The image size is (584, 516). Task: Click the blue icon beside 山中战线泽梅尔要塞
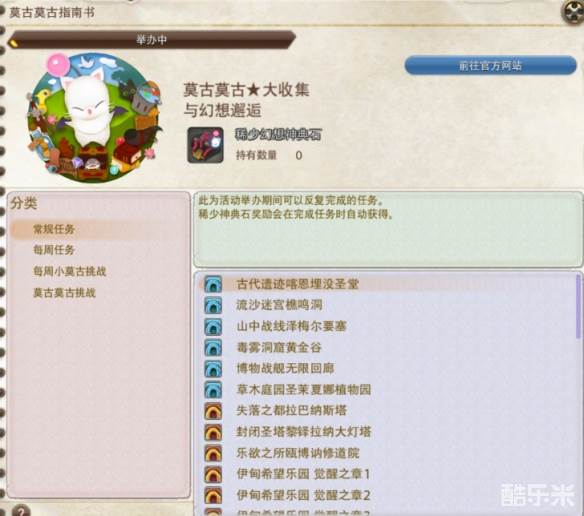point(213,326)
